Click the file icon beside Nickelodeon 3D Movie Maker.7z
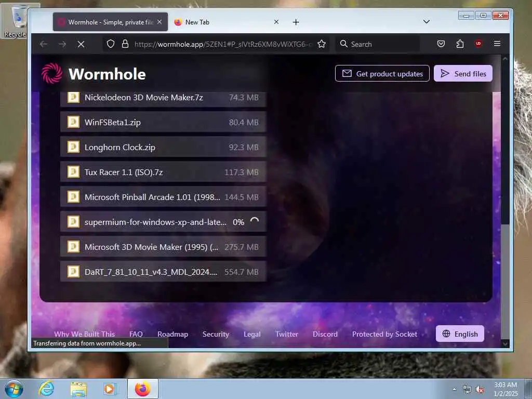The image size is (532, 399). point(73,97)
